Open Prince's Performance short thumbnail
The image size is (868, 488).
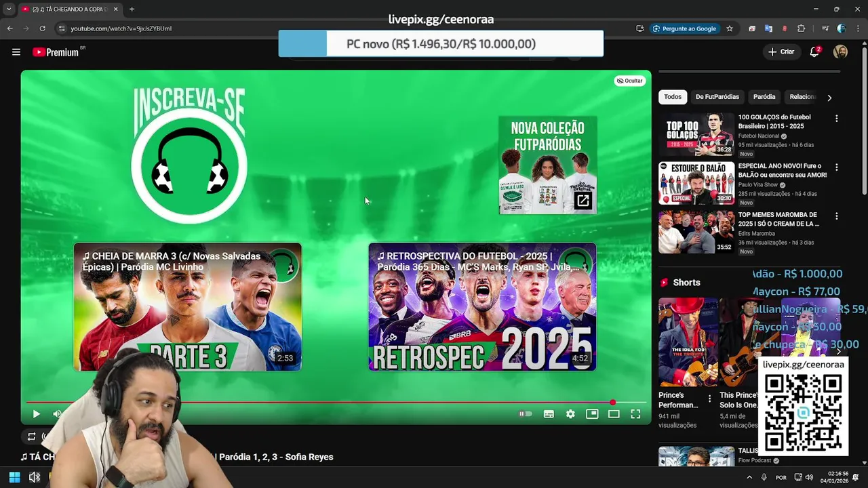tap(688, 342)
